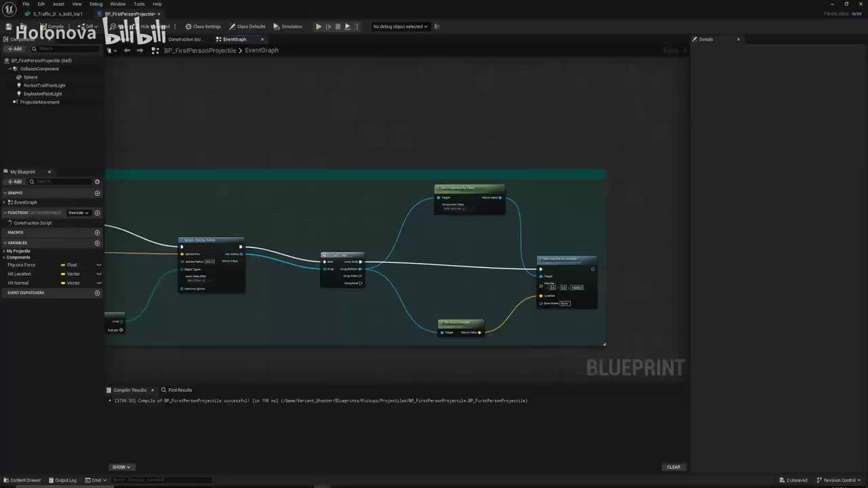Collapse the Variables section
868x488 pixels.
[5, 243]
